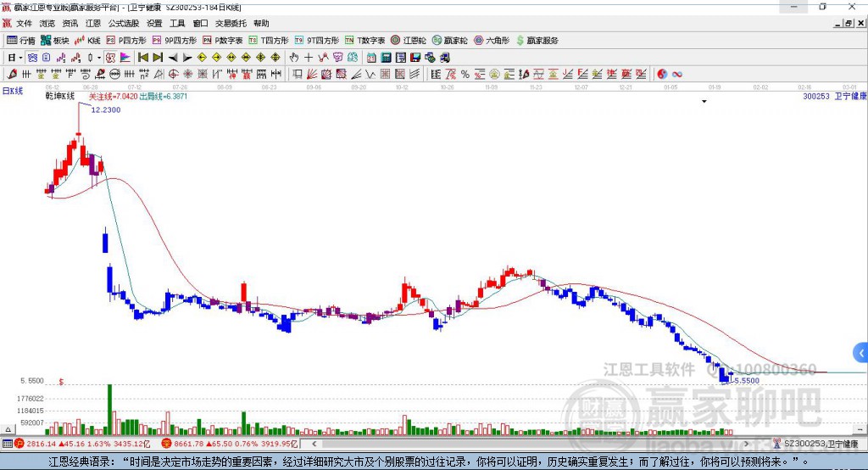Open the 日 period dropdown
This screenshot has height=470, width=868.
(14, 58)
